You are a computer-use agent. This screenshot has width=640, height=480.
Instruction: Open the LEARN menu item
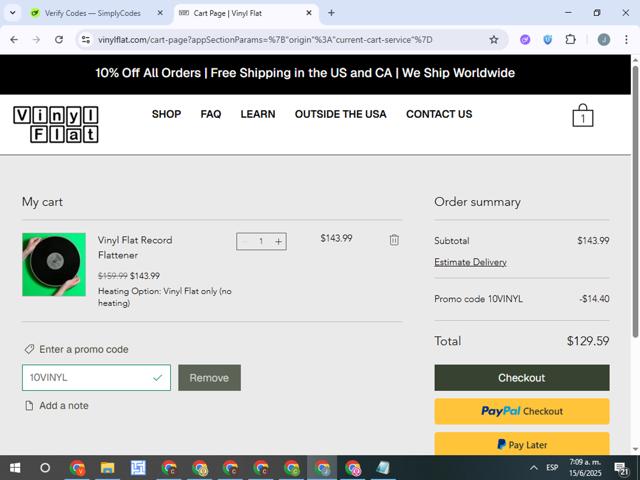[x=258, y=114]
